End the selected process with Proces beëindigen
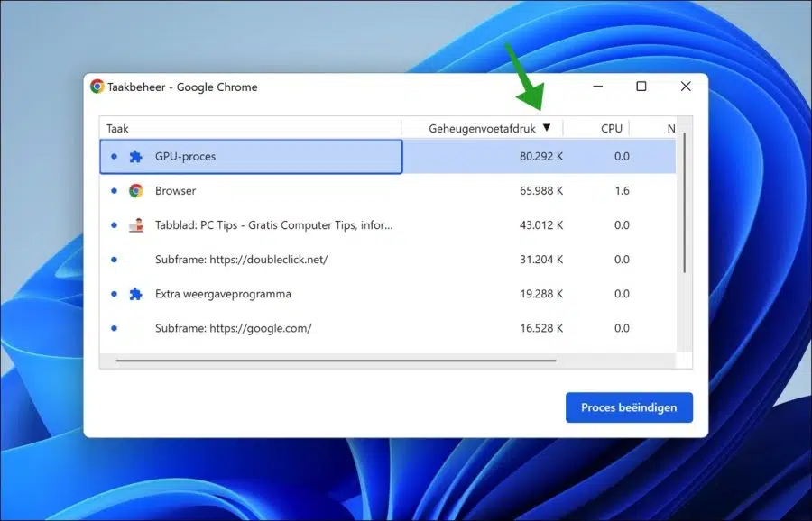The height and width of the screenshot is (521, 812). click(629, 407)
